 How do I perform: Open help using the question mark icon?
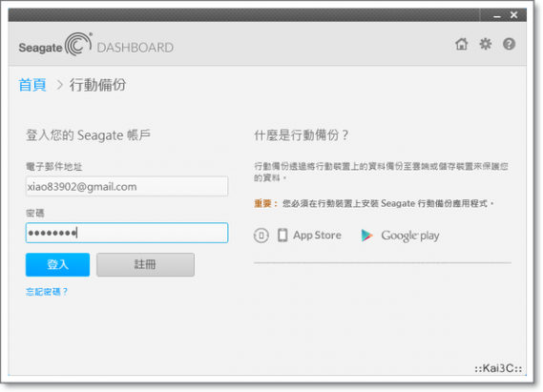coord(509,44)
